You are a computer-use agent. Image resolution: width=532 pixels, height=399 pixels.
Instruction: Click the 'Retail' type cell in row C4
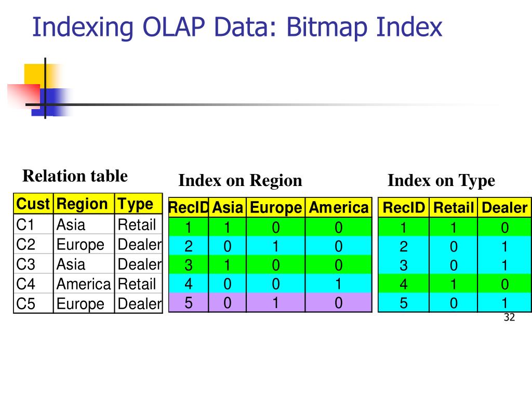[138, 283]
